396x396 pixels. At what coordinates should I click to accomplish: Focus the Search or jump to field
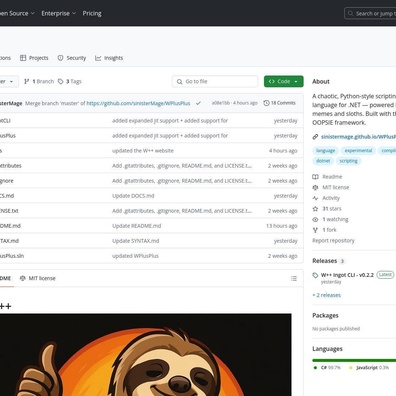pyautogui.click(x=370, y=13)
